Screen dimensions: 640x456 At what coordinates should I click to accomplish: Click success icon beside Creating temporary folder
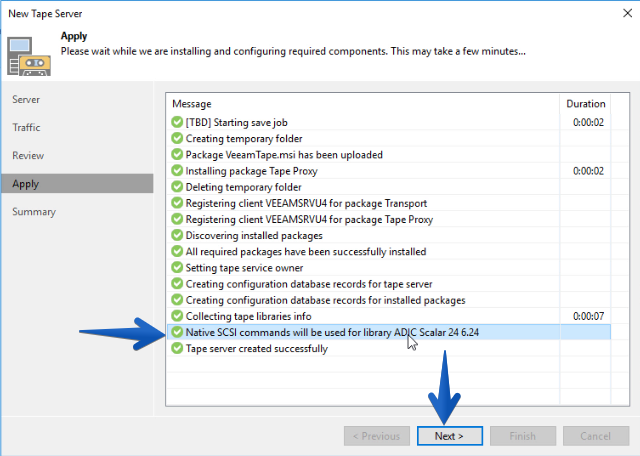(177, 138)
